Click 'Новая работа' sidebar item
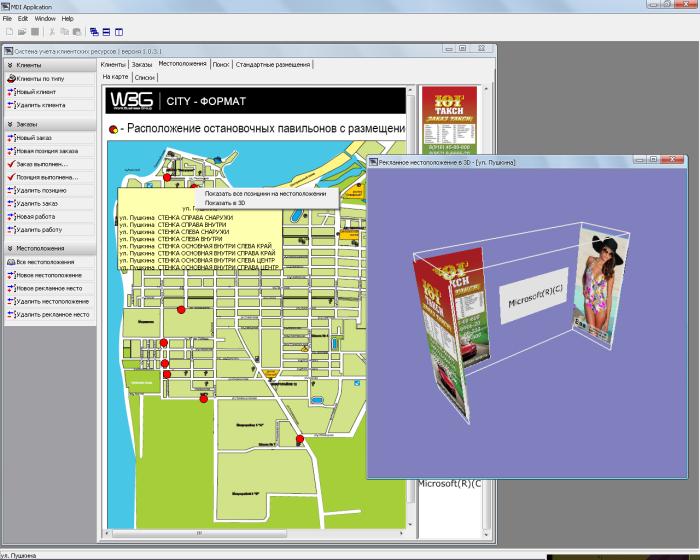Viewport: 700px width, 560px height. (50, 217)
